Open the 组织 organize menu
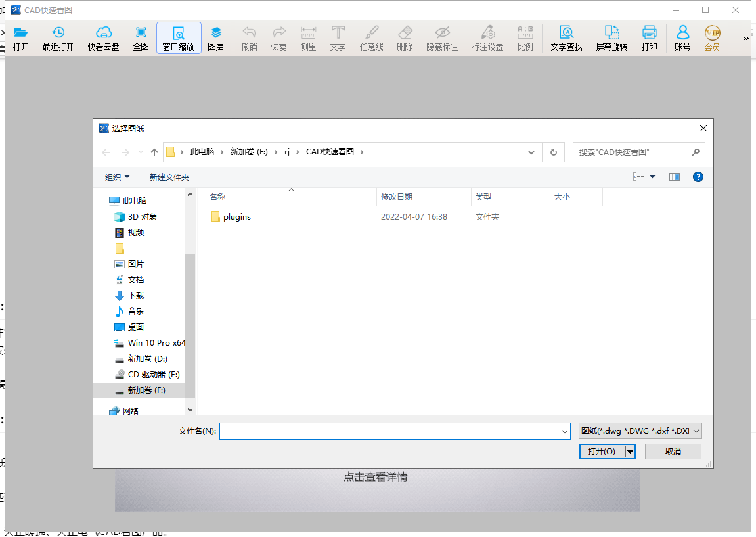 click(117, 177)
